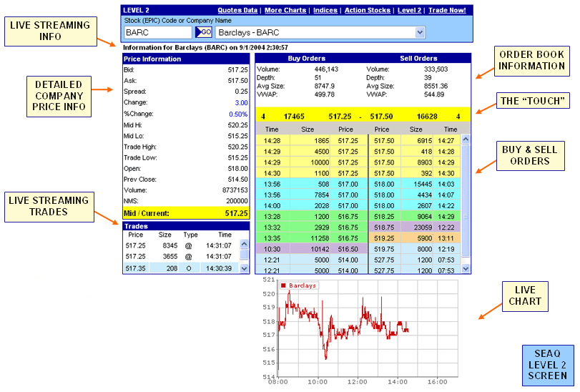Click the Buy Orders column header

pos(307,59)
